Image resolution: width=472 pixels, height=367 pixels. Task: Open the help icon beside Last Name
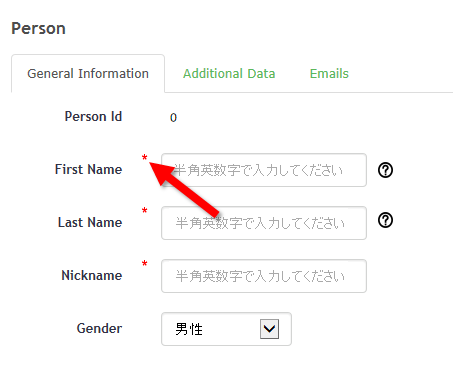[x=385, y=220]
